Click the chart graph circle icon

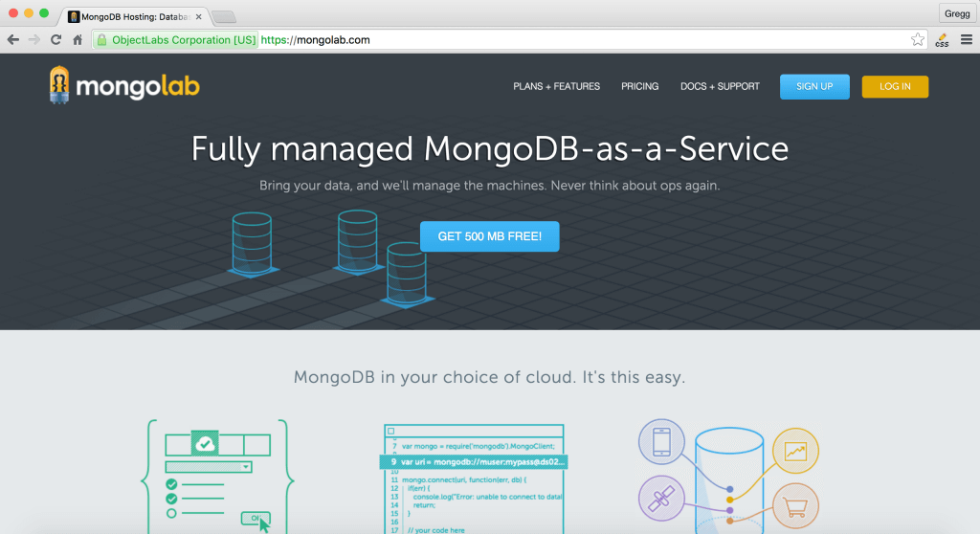point(795,451)
